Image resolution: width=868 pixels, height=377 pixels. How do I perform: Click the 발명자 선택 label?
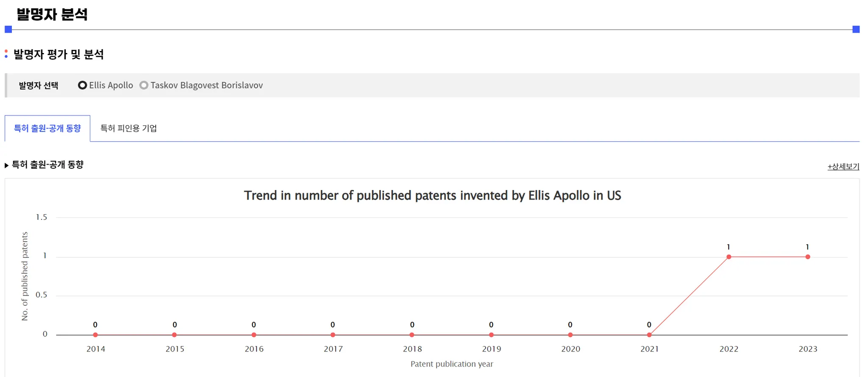[39, 86]
